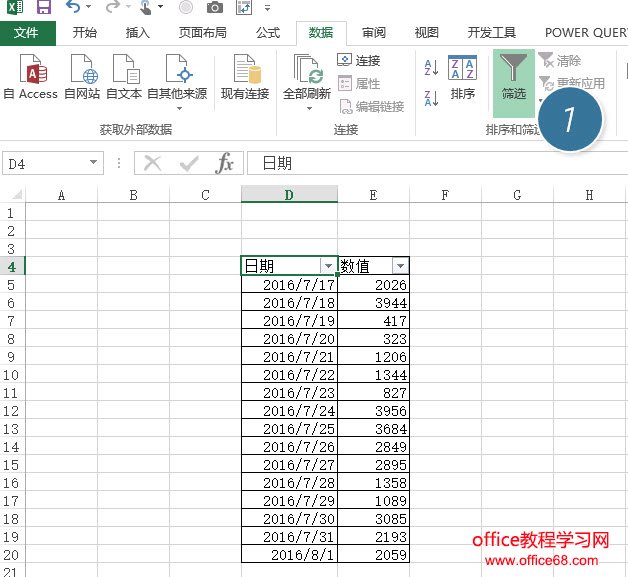Select the cell with value 3944
This screenshot has width=628, height=577.
[373, 302]
